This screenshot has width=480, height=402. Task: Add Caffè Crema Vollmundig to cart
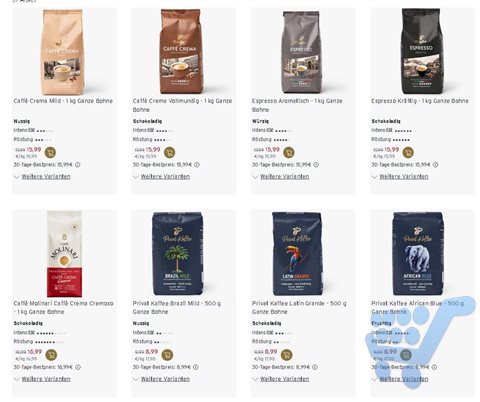click(170, 152)
